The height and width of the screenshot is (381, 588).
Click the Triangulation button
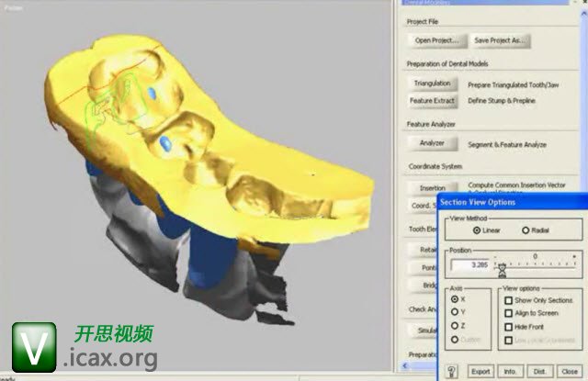point(433,84)
